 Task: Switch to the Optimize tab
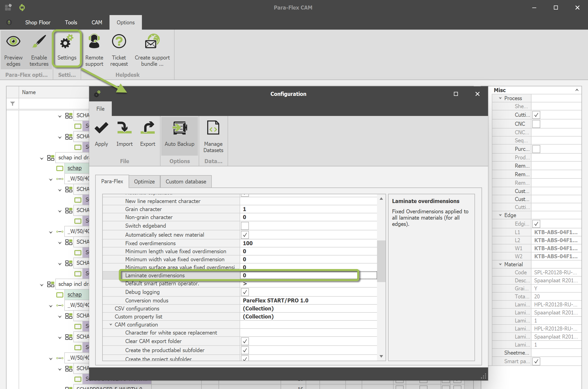144,181
